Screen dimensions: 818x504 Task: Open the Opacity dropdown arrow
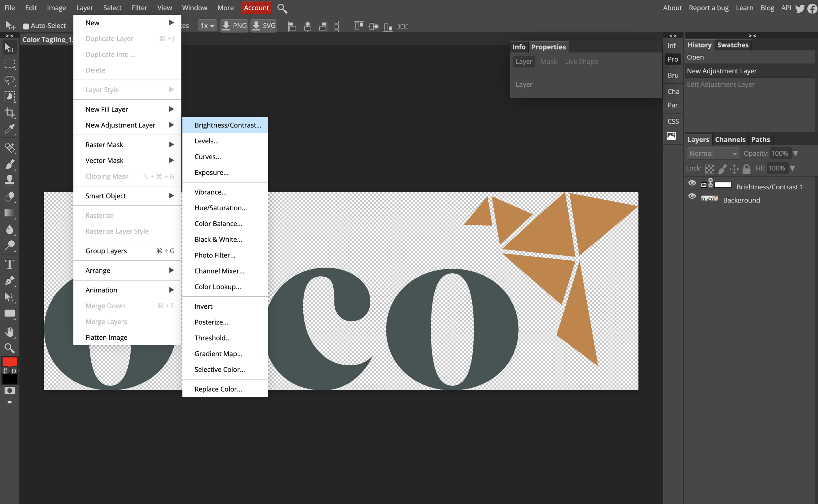click(x=796, y=153)
